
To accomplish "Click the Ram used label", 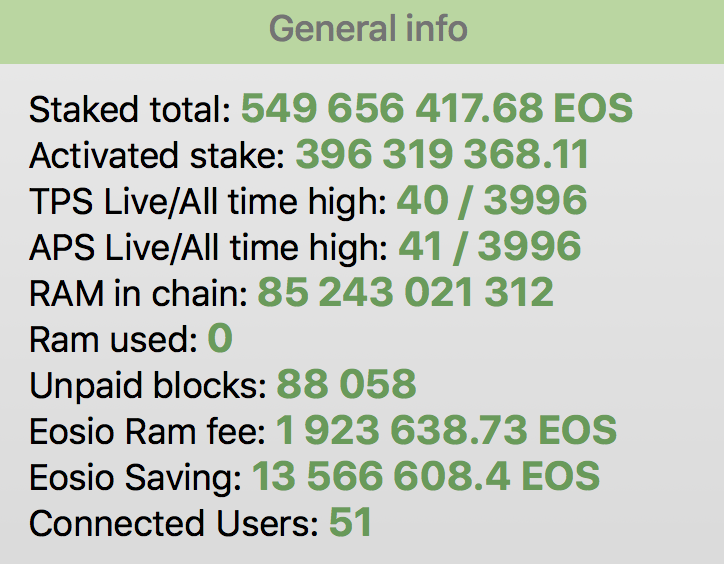I will 114,340.
